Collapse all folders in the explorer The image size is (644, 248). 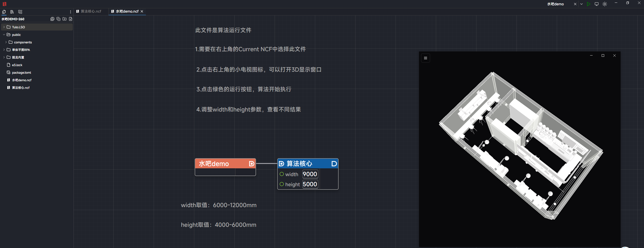58,19
